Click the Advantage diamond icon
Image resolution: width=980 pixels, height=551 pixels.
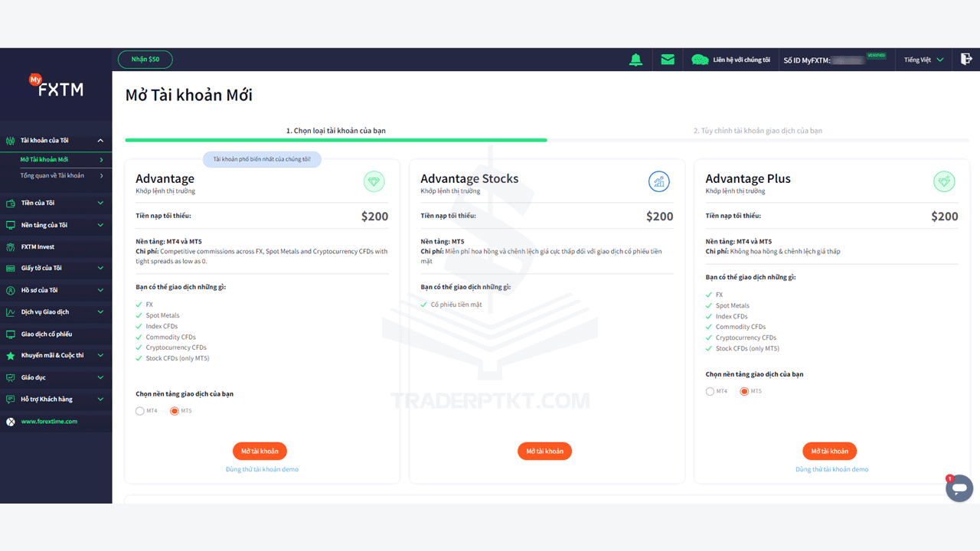click(x=374, y=181)
